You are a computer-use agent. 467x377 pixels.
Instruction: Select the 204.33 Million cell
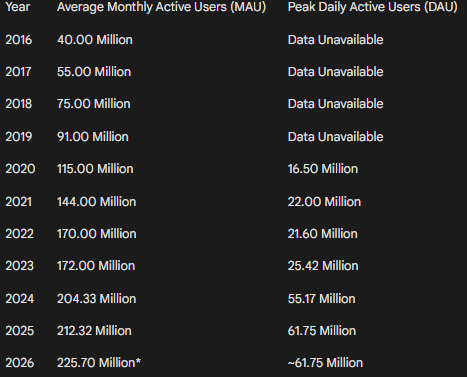(x=97, y=299)
